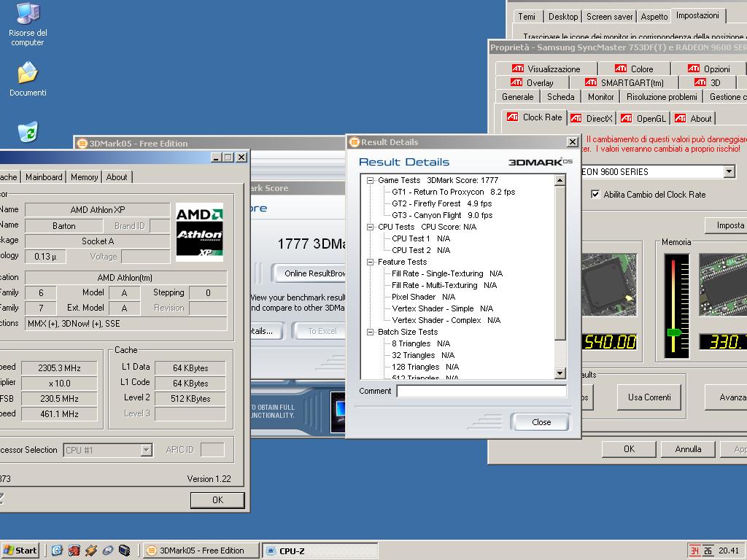This screenshot has width=747, height=560.
Task: Switch to the CPU-Z taskbar button
Action: pos(320,551)
